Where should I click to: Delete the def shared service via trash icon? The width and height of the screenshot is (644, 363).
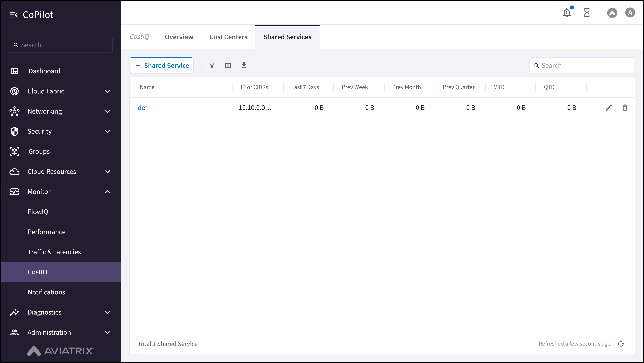[x=625, y=107]
